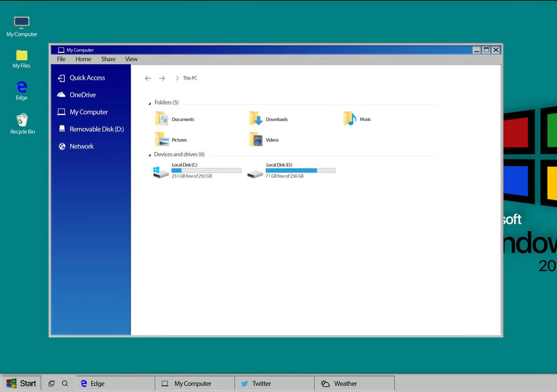Select the Local Disk (C:) drive icon
The width and height of the screenshot is (557, 392).
tap(161, 172)
